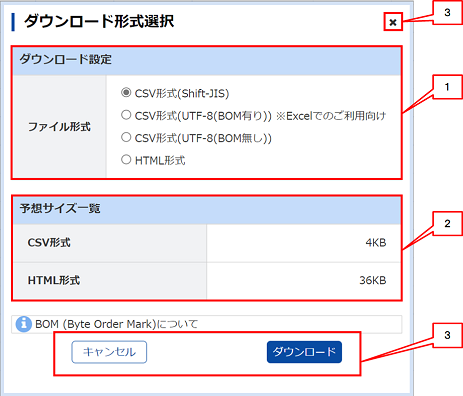Choose CSV形式(UTF-8(BOM有り)) option
463x396 pixels.
(x=126, y=115)
